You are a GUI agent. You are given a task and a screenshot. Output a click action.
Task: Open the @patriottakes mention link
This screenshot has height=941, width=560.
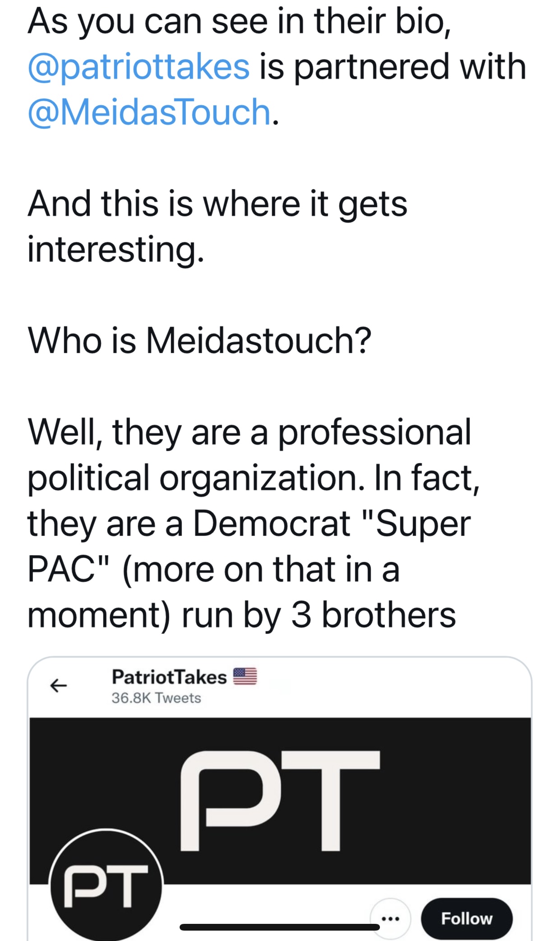[139, 66]
